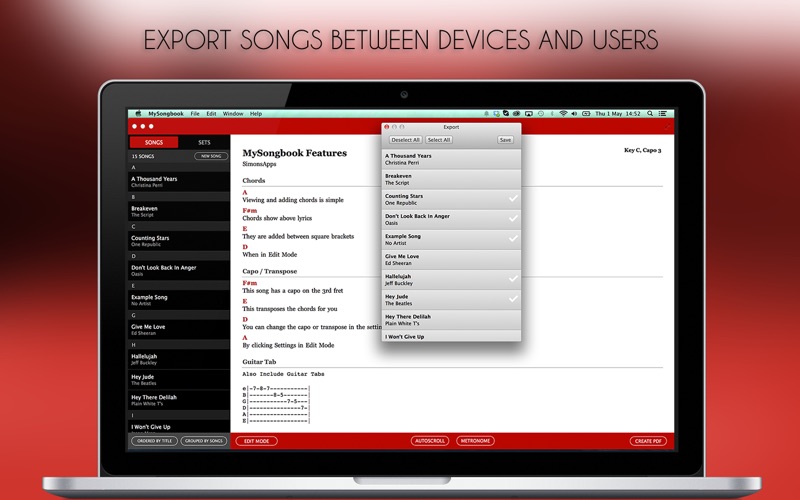Select Hey There Delilah in sidebar

tap(179, 400)
